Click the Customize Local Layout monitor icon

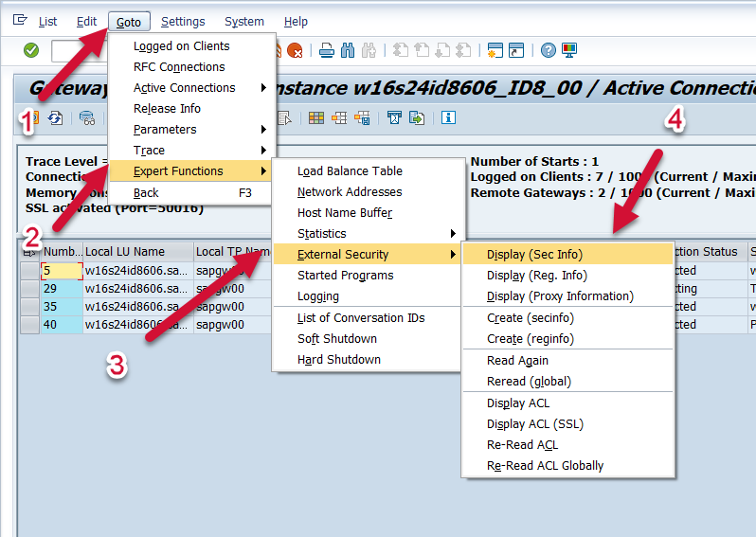coord(569,50)
